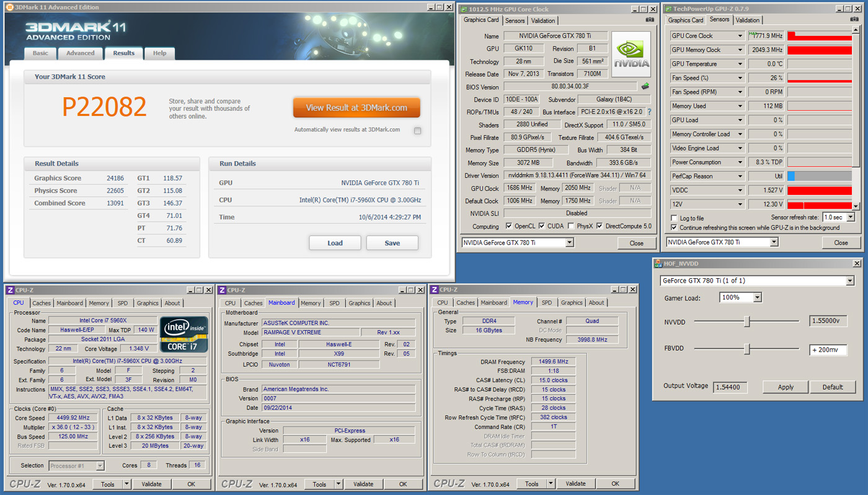Image resolution: width=868 pixels, height=495 pixels.
Task: Switch to the 3DMark Basic tab
Action: pos(40,53)
